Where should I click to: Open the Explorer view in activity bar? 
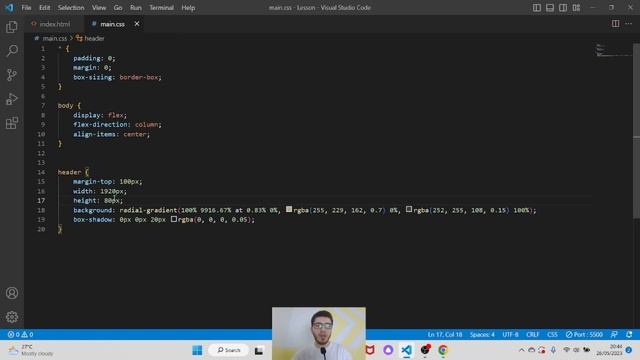click(x=12, y=27)
